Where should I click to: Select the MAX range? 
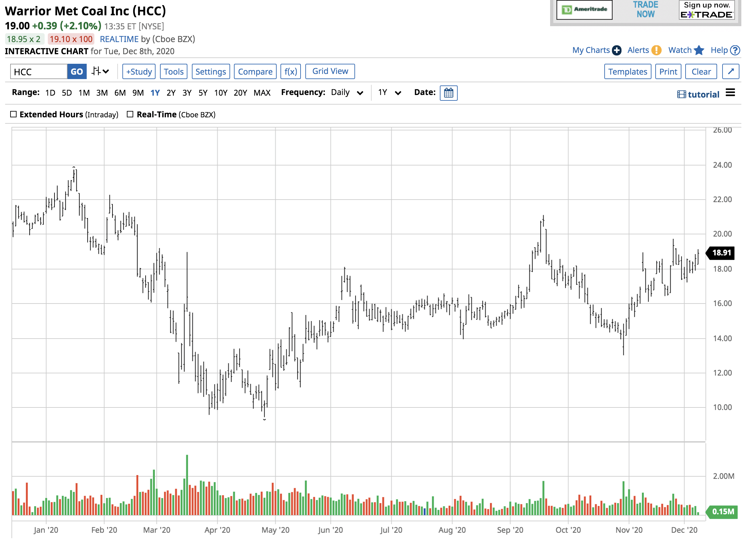[x=262, y=93]
